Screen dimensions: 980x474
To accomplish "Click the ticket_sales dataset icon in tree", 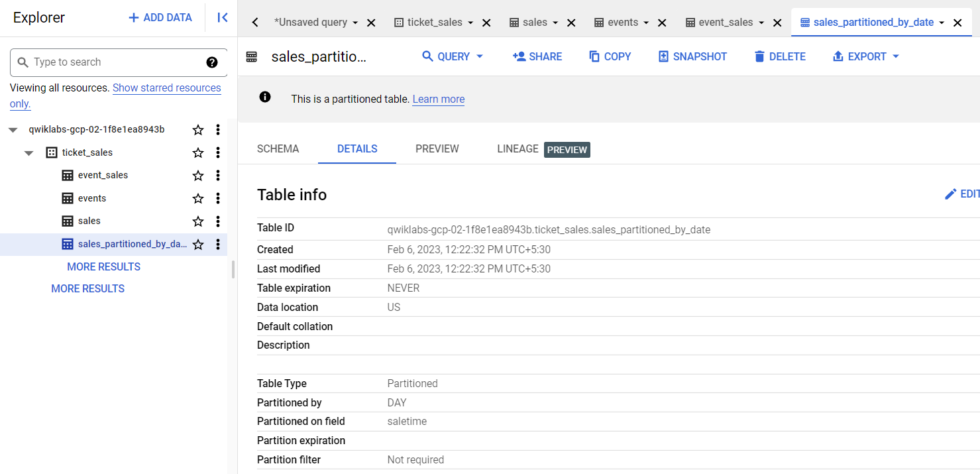I will point(52,152).
